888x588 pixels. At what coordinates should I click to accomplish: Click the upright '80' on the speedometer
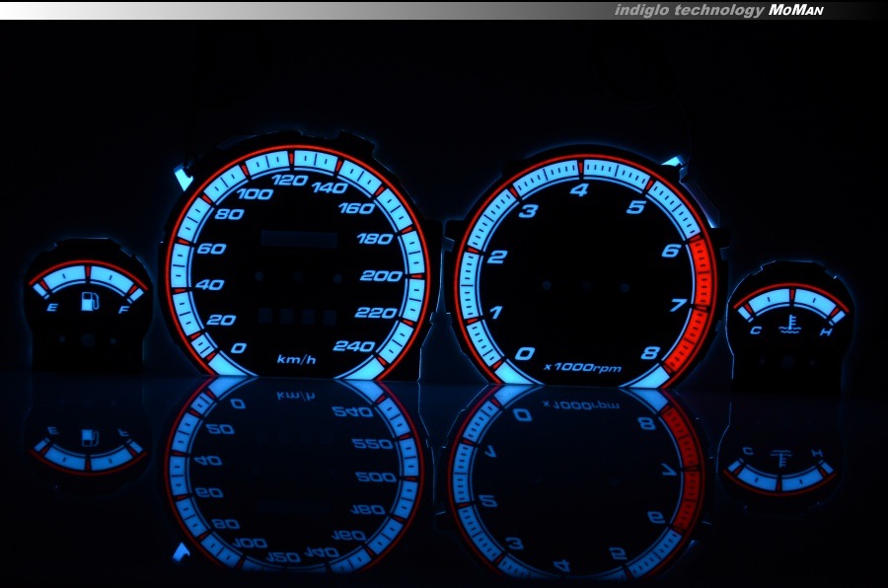click(229, 214)
